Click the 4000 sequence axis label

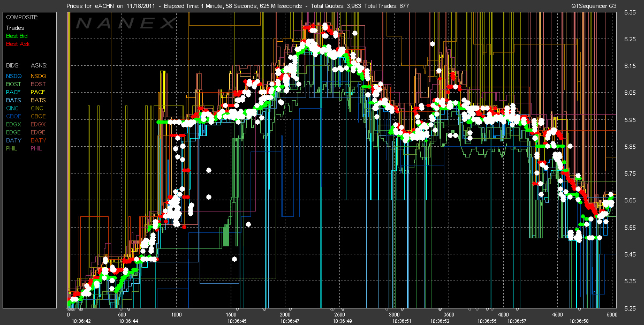(504, 314)
